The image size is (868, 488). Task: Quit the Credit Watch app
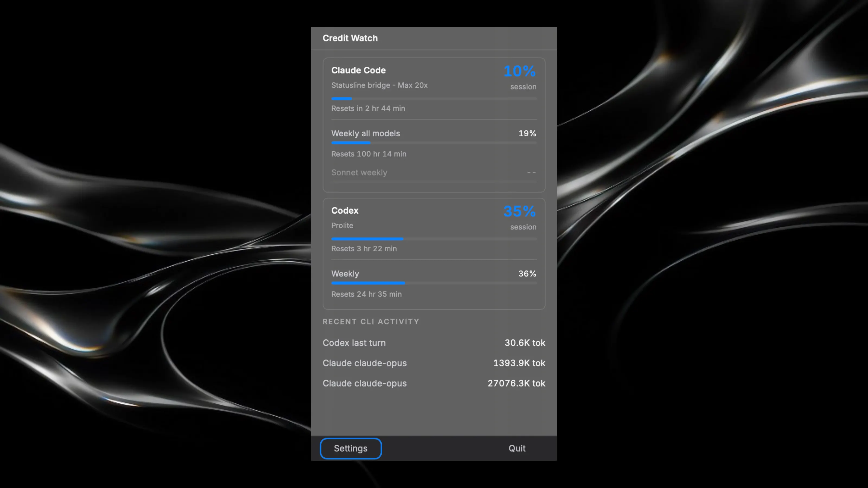[516, 448]
